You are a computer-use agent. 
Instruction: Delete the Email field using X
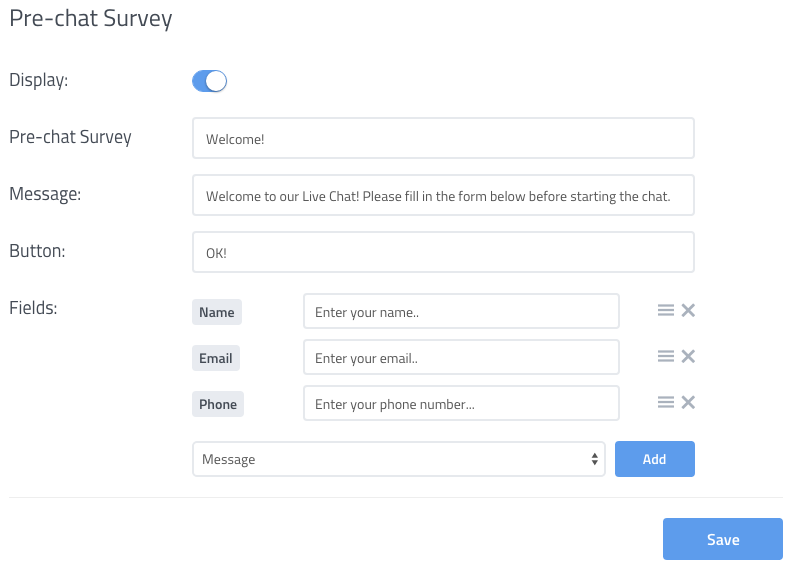[x=688, y=357]
